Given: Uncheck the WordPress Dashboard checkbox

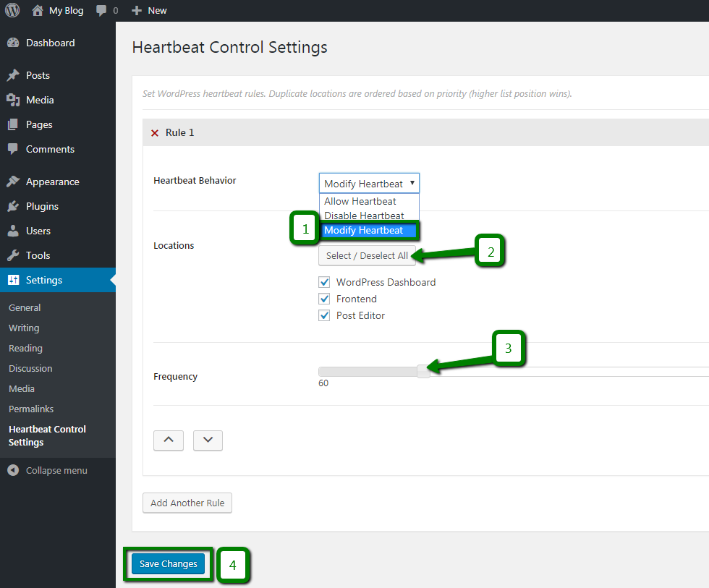Looking at the screenshot, I should [x=324, y=282].
